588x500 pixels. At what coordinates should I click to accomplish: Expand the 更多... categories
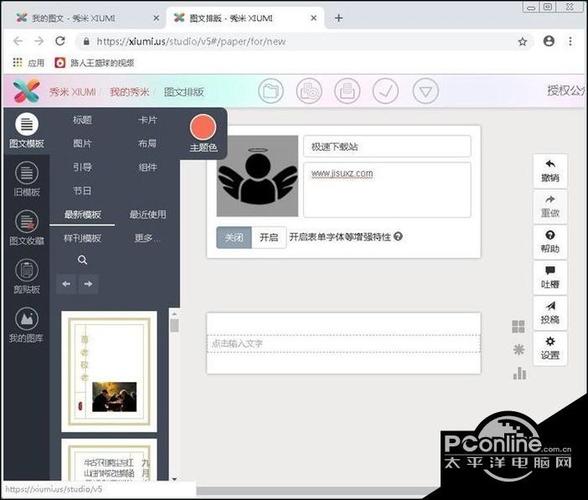pyautogui.click(x=146, y=238)
